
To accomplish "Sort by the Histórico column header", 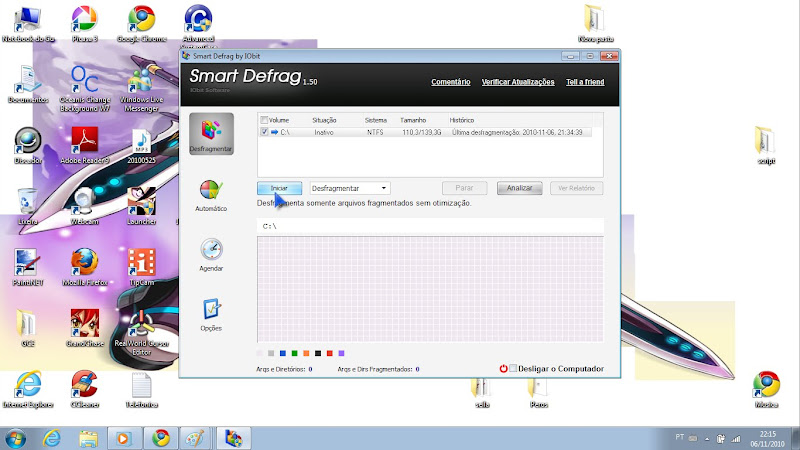I will (462, 120).
